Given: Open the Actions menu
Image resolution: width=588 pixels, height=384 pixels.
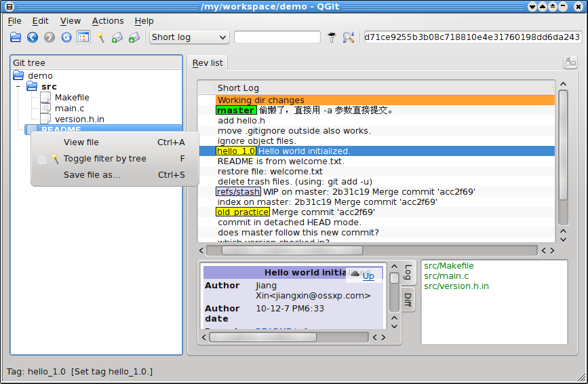Looking at the screenshot, I should coord(108,21).
